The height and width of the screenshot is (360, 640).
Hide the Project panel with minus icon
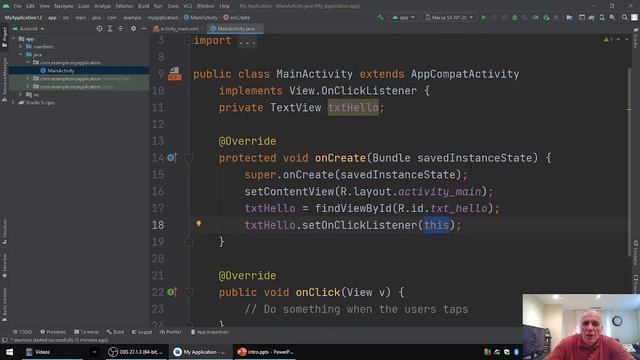point(144,29)
